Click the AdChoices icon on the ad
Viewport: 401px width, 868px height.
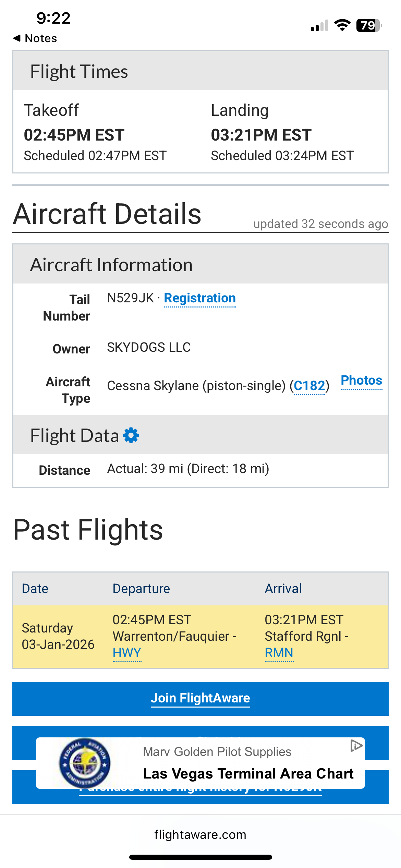click(356, 746)
